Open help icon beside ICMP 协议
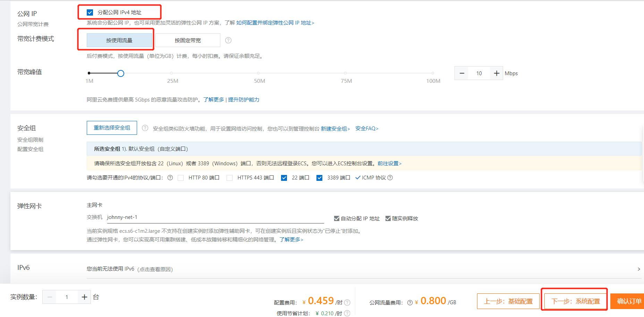The image size is (644, 317). 390,178
